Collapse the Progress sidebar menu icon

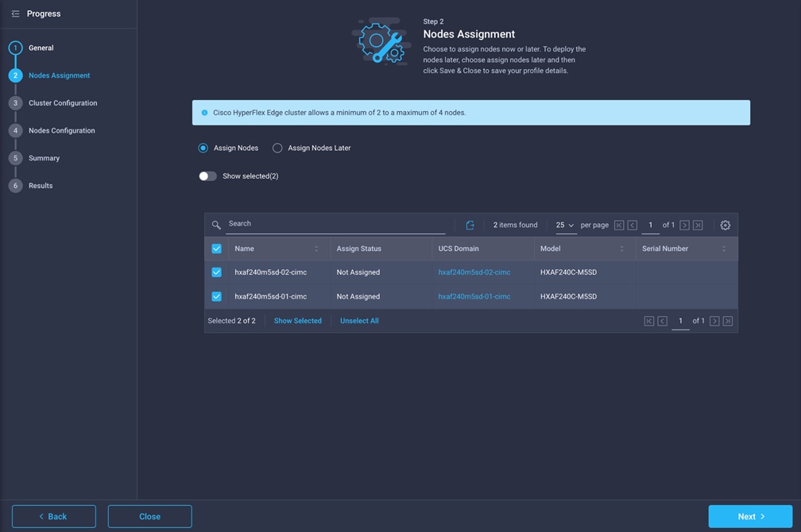click(x=15, y=13)
